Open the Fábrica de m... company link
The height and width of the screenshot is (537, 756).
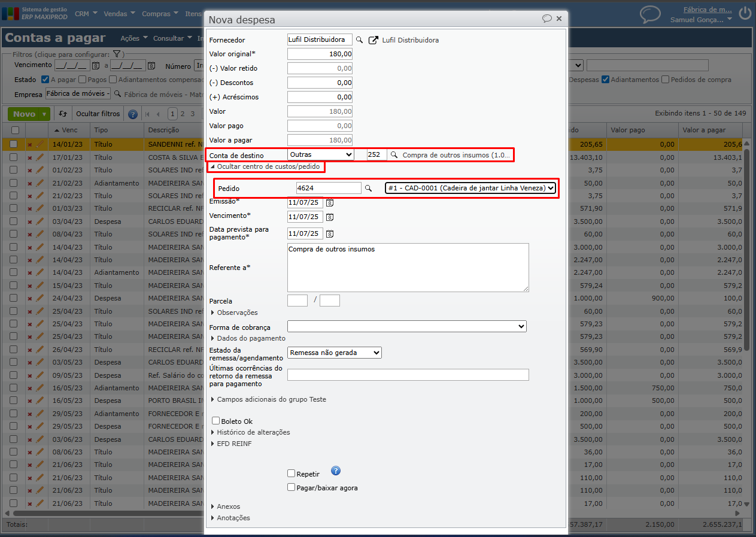click(x=708, y=10)
